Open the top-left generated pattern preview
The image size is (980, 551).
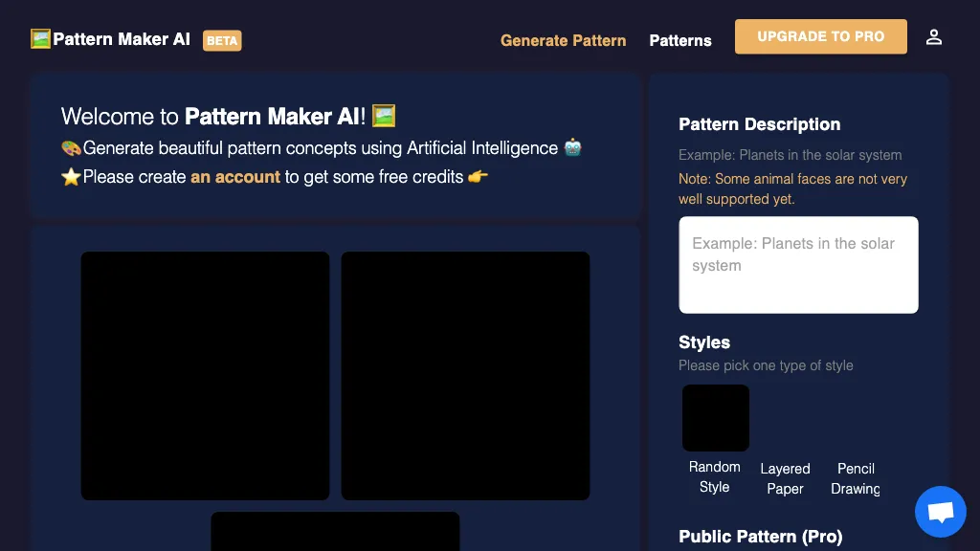point(205,375)
